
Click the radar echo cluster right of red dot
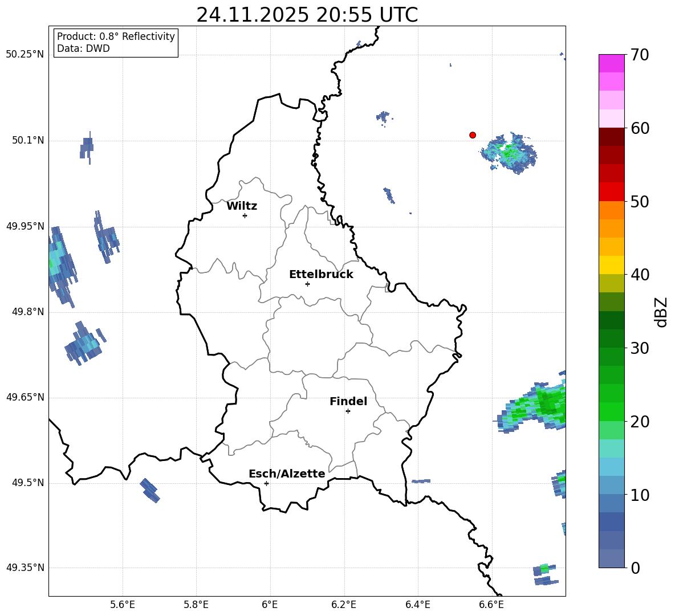pos(510,153)
